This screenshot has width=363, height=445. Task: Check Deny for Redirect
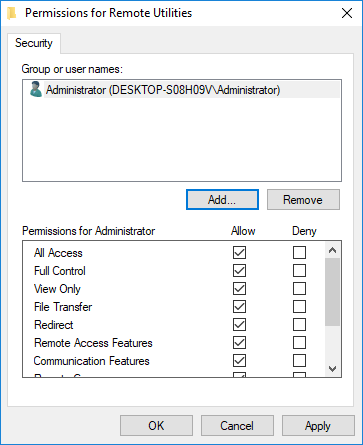tap(299, 325)
